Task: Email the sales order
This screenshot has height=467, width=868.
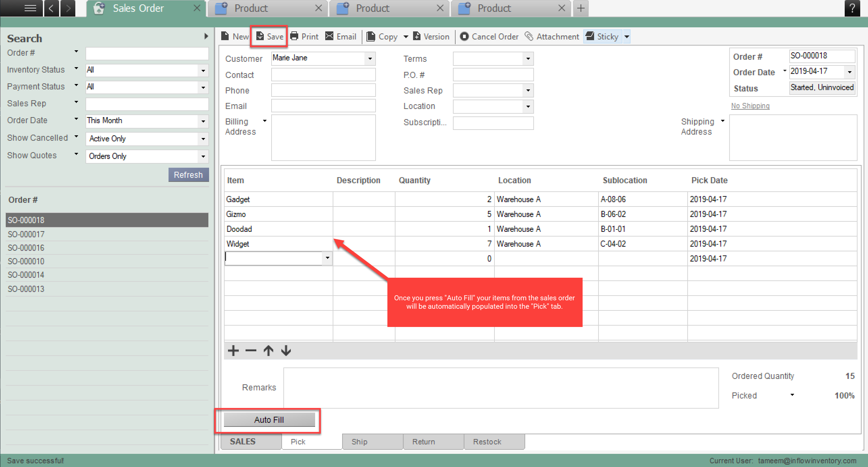Action: 340,36
